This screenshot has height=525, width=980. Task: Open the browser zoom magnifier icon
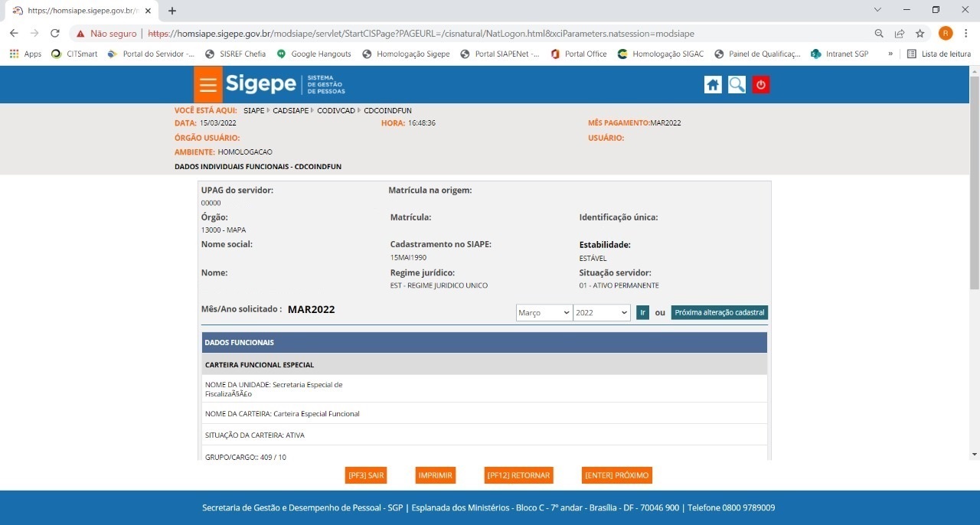[x=879, y=34]
